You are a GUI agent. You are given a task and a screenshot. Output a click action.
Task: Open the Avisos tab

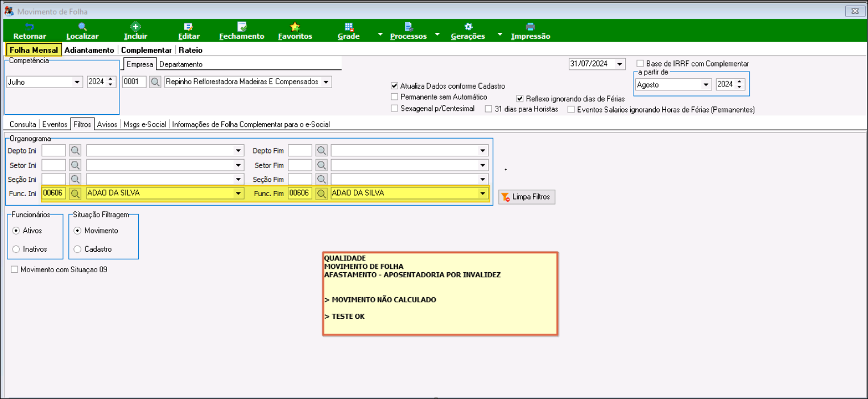(107, 124)
